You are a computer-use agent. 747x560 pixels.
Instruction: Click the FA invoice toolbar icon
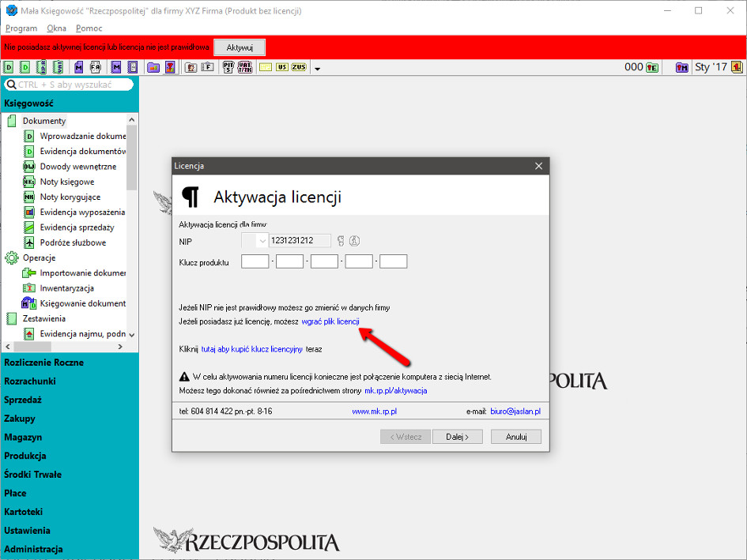(95, 68)
